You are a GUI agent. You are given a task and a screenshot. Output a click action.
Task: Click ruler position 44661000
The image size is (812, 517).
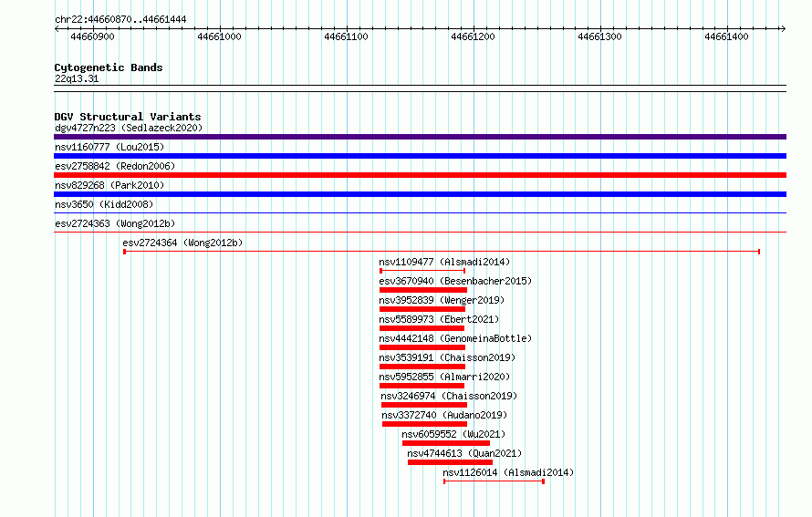pyautogui.click(x=219, y=36)
